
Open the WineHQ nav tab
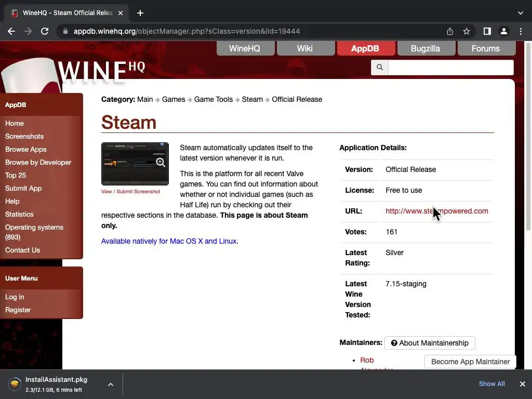(245, 48)
